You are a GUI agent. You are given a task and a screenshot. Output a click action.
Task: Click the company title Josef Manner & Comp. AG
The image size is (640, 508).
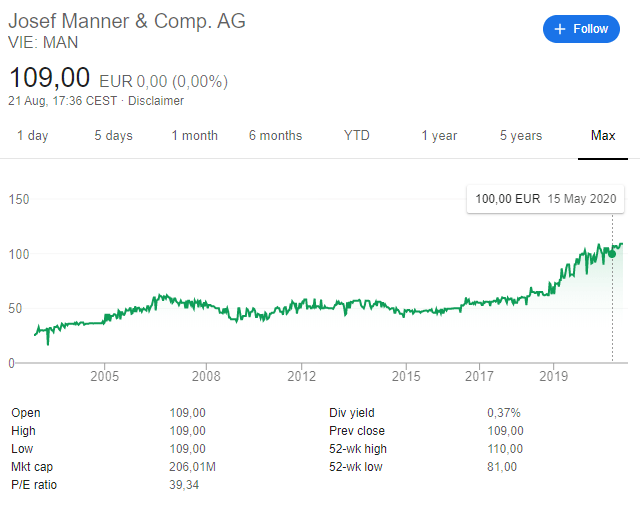(127, 21)
